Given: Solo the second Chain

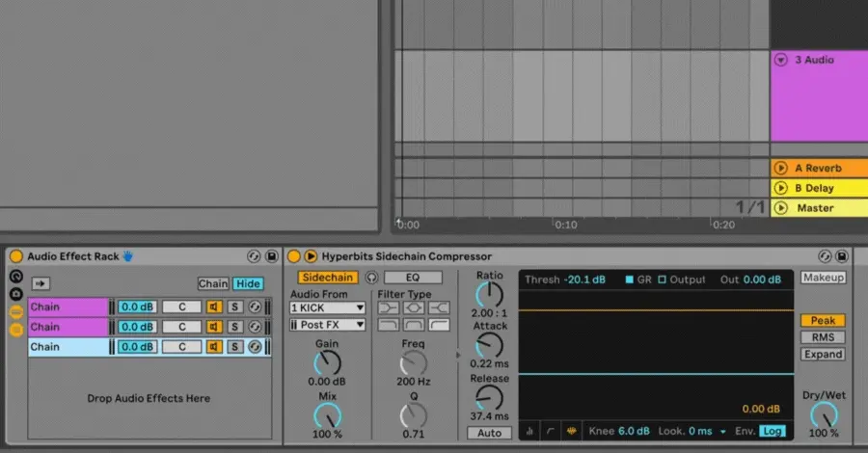Looking at the screenshot, I should [x=234, y=327].
